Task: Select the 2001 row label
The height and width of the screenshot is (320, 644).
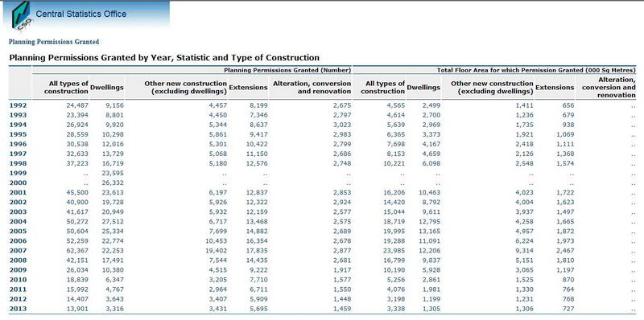Action: 18,192
